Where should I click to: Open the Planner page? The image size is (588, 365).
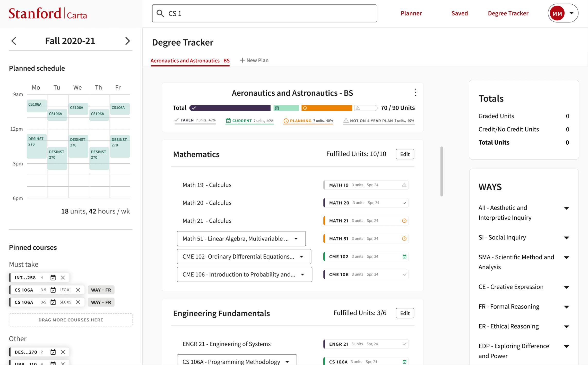(x=411, y=13)
